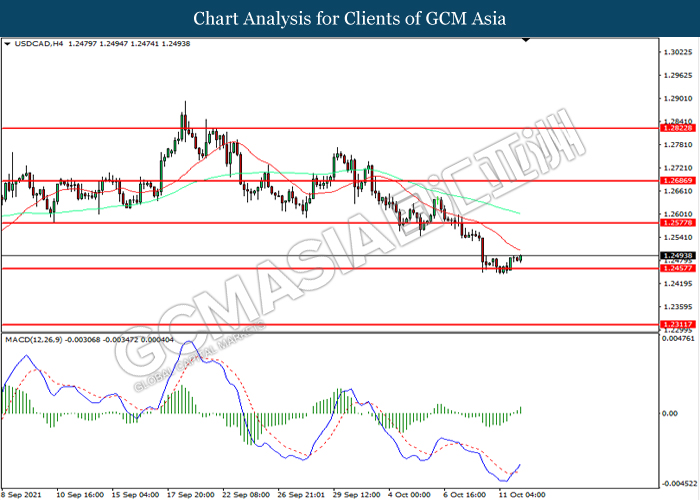Click the Chart Analysis for Clients header title

350,19
